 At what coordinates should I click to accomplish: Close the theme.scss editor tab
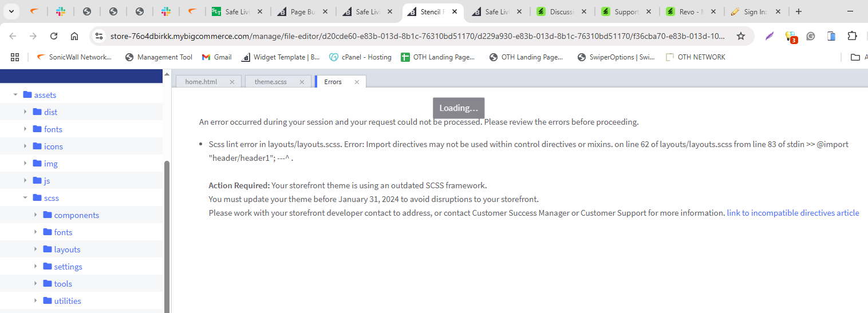(302, 82)
